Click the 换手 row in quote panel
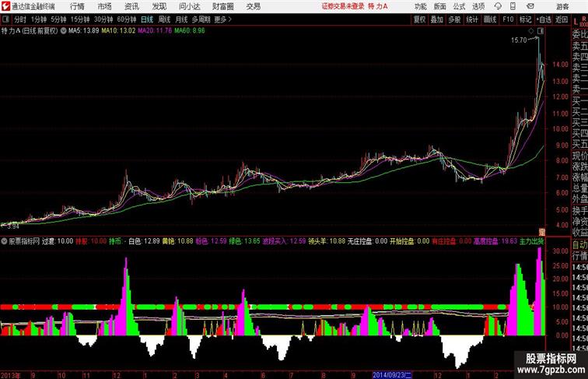This screenshot has width=588, height=379. (x=579, y=211)
